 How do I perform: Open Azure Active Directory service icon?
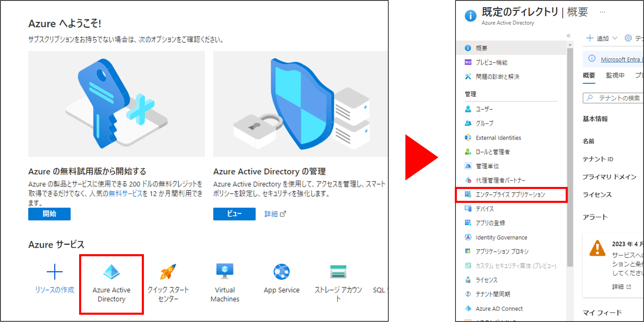[x=111, y=272]
